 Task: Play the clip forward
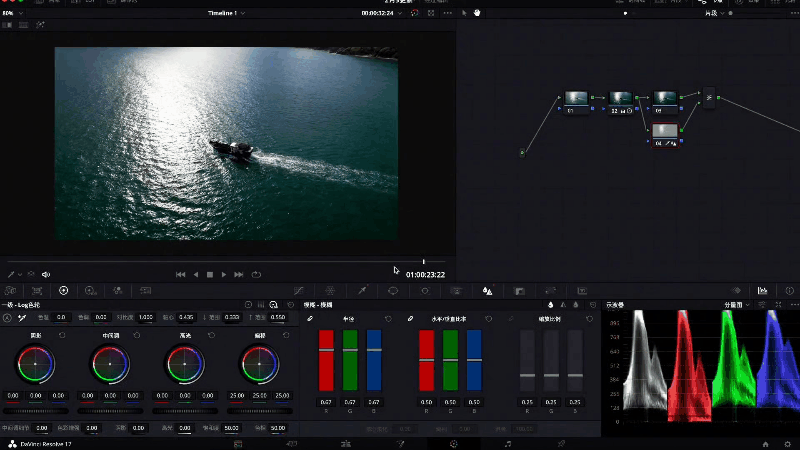[x=224, y=274]
